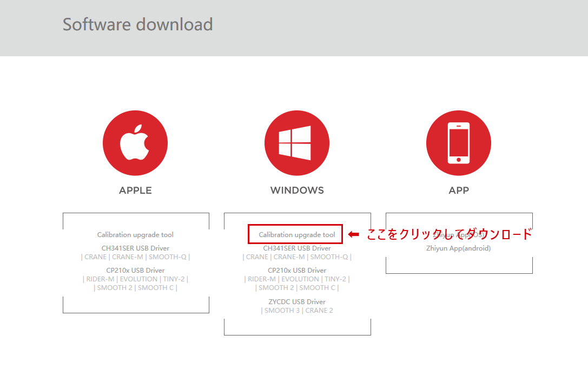Viewport: 588px width, 388px height.
Task: Click the red smartphone APP icon
Action: [x=458, y=143]
